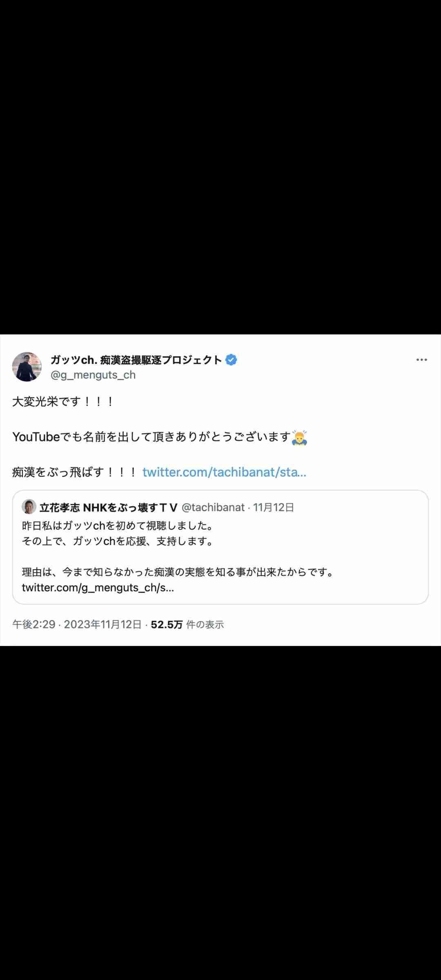Open the quoted tweet body text
The height and width of the screenshot is (980, 441).
178,548
